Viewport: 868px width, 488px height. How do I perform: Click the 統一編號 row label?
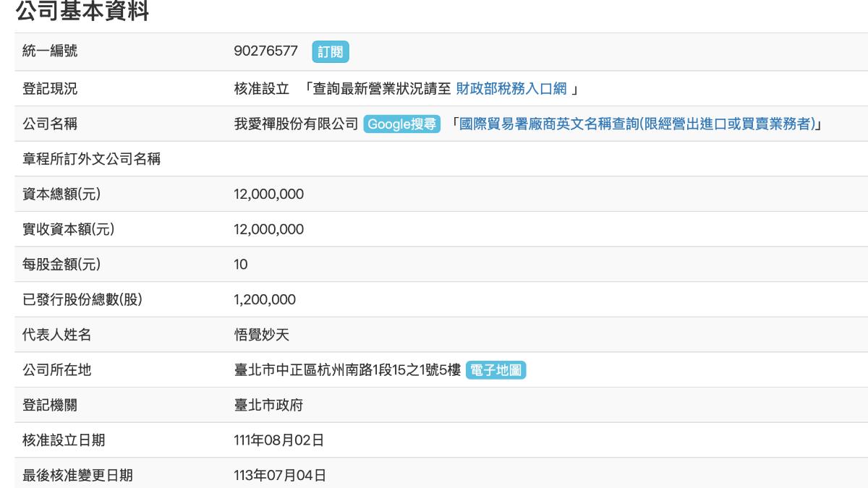[50, 52]
